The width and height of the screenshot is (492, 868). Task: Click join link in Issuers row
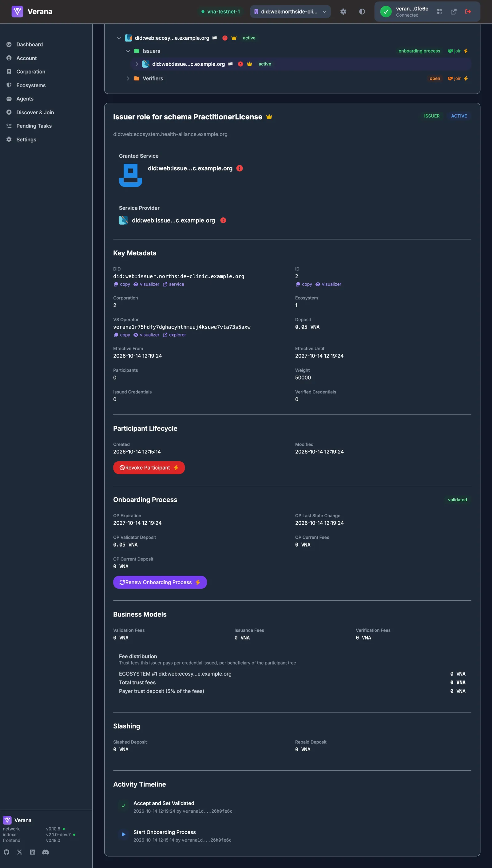pyautogui.click(x=458, y=51)
